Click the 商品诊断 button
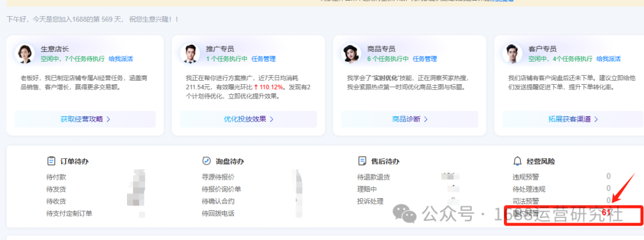 pyautogui.click(x=410, y=119)
